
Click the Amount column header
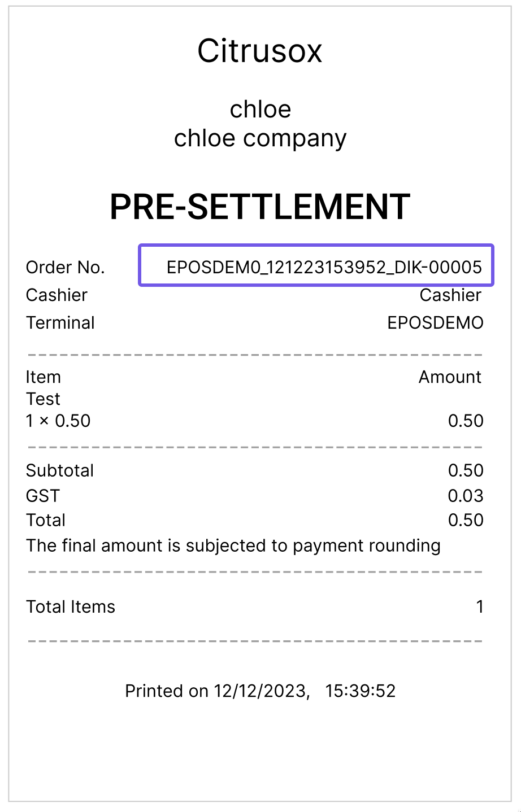(x=450, y=377)
